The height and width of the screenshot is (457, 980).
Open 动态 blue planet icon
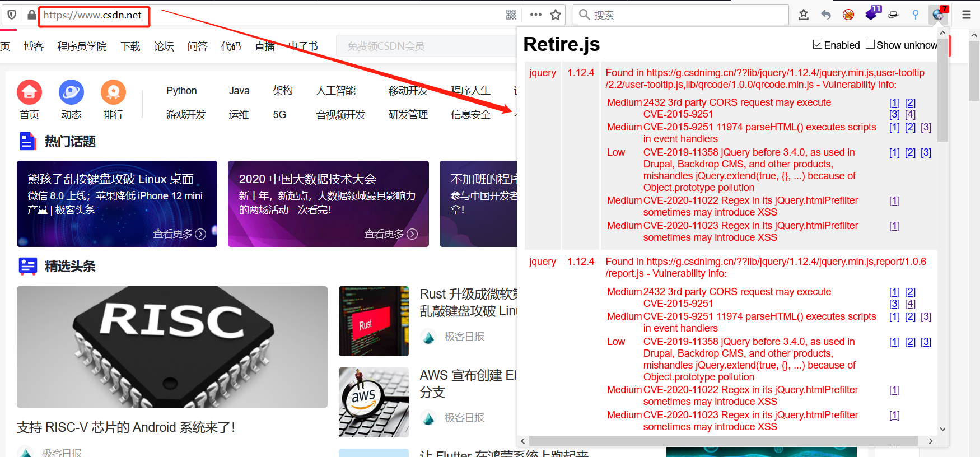[71, 92]
